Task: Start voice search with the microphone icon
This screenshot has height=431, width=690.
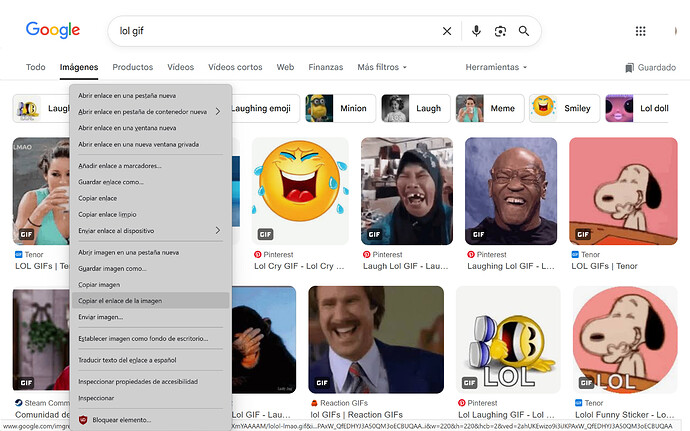Action: [476, 31]
